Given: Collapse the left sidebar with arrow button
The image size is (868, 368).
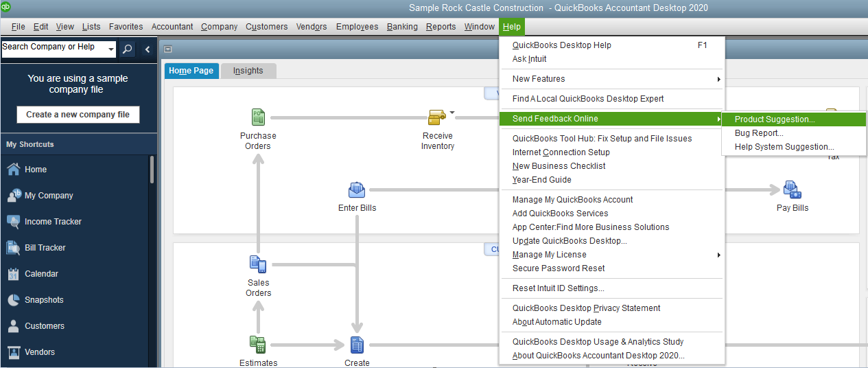Looking at the screenshot, I should (148, 49).
